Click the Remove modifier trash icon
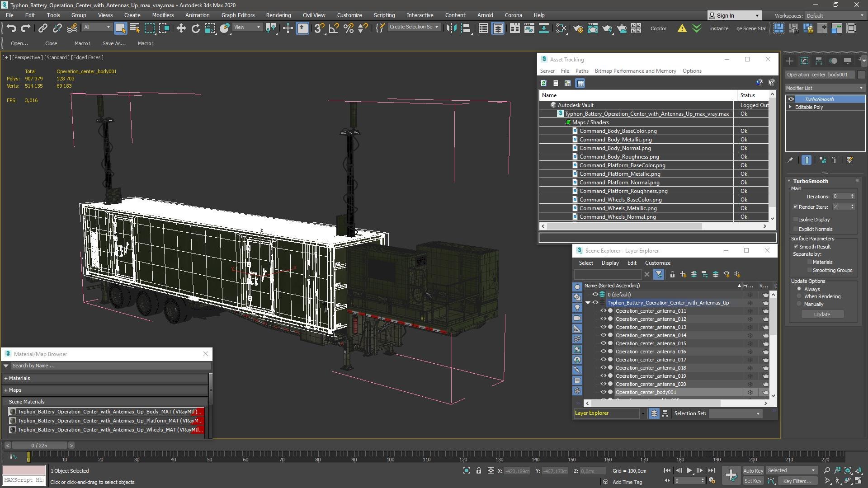The width and height of the screenshot is (868, 488). click(x=834, y=160)
